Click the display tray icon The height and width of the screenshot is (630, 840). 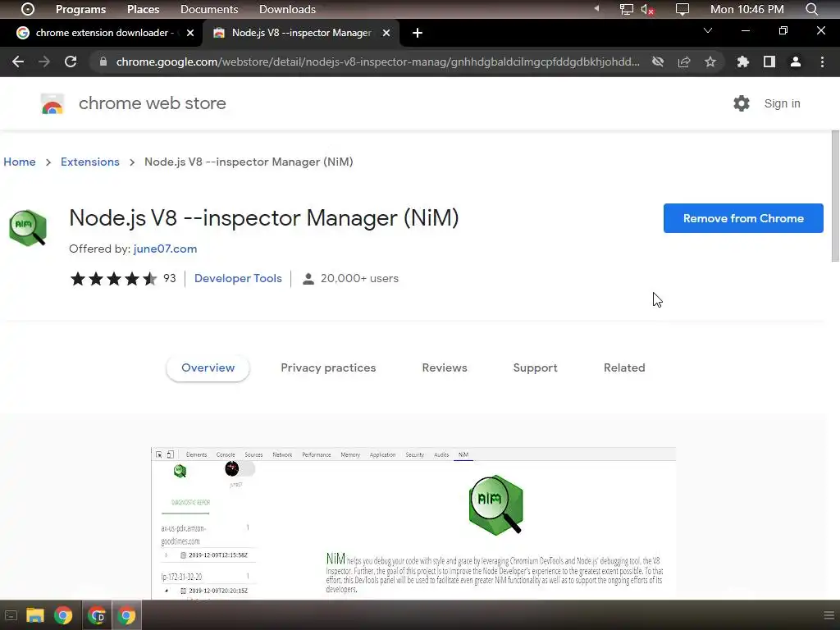click(682, 9)
